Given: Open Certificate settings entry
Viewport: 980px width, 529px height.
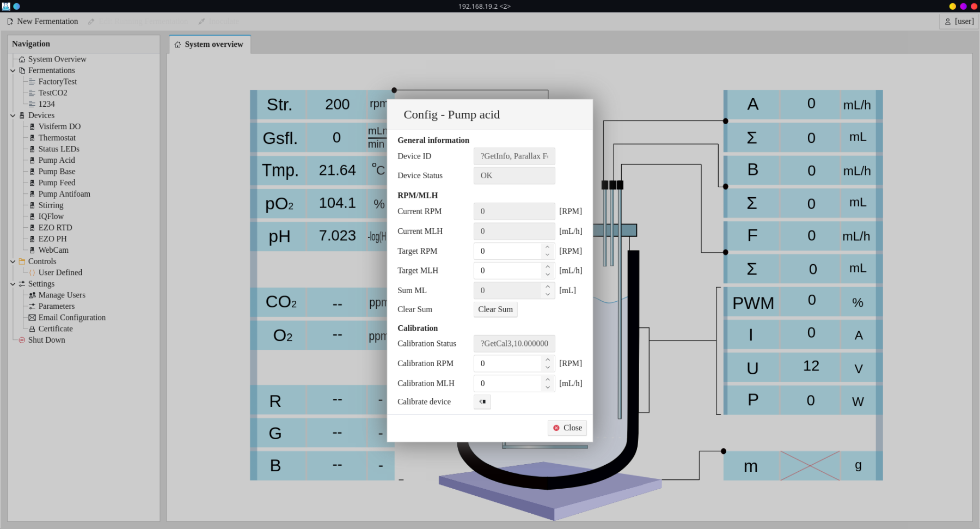Looking at the screenshot, I should [55, 329].
